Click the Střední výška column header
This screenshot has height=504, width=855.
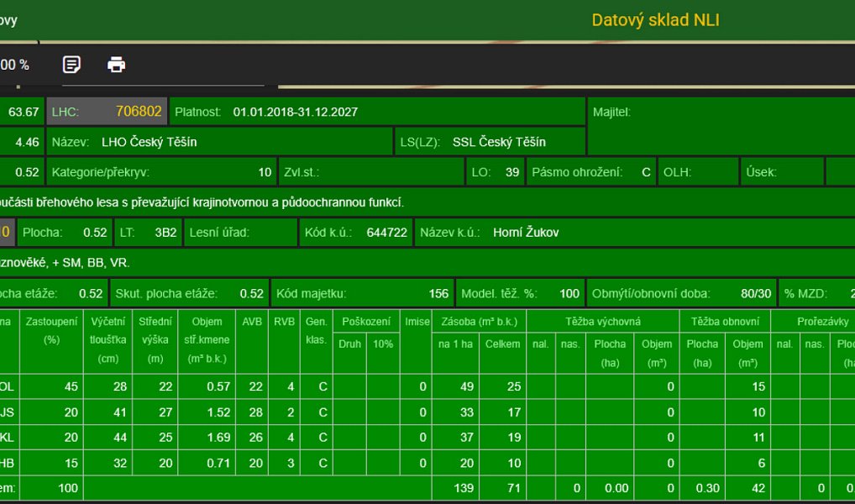coord(155,340)
